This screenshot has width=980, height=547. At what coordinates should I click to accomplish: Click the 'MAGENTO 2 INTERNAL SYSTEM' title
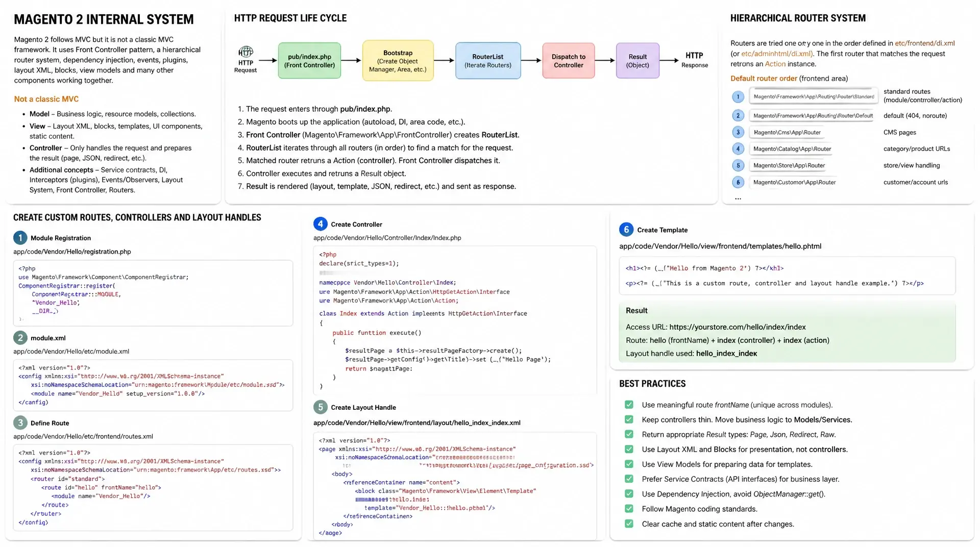(x=104, y=19)
